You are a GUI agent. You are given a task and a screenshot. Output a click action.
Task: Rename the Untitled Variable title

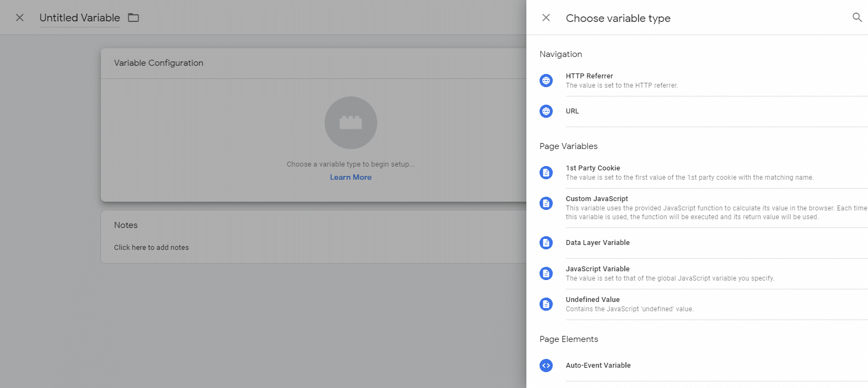pos(80,18)
